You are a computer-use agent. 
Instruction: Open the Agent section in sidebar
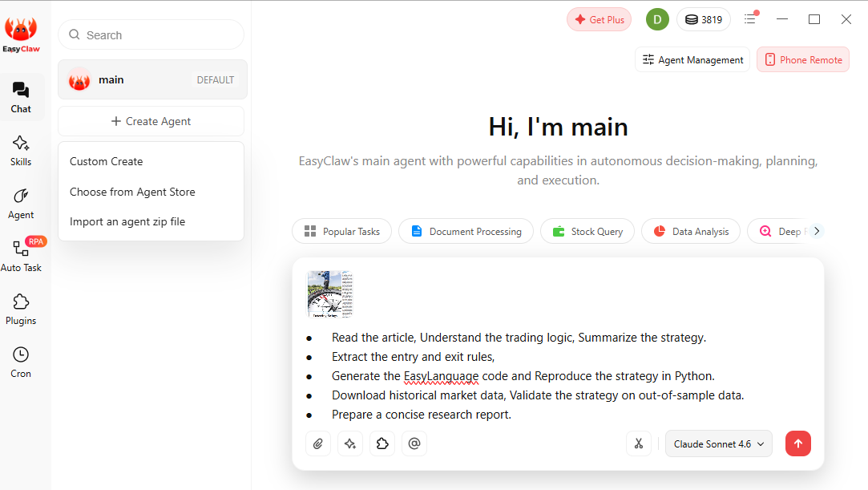pyautogui.click(x=21, y=204)
